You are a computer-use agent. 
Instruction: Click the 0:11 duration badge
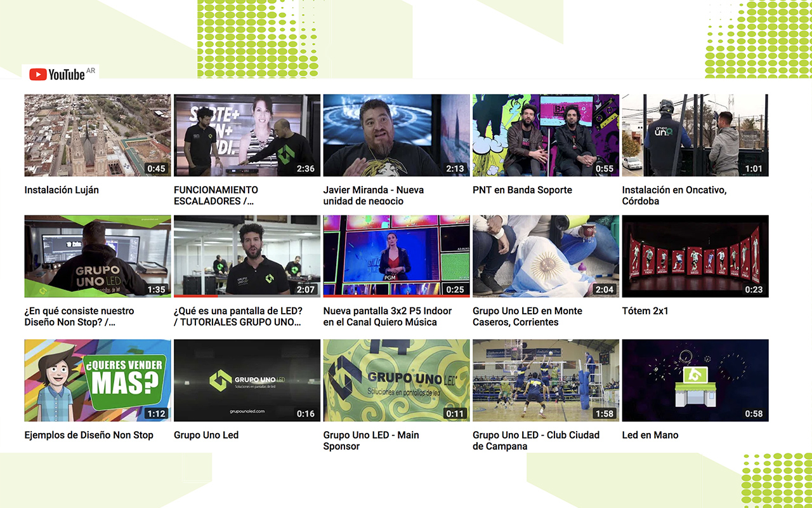[455, 413]
